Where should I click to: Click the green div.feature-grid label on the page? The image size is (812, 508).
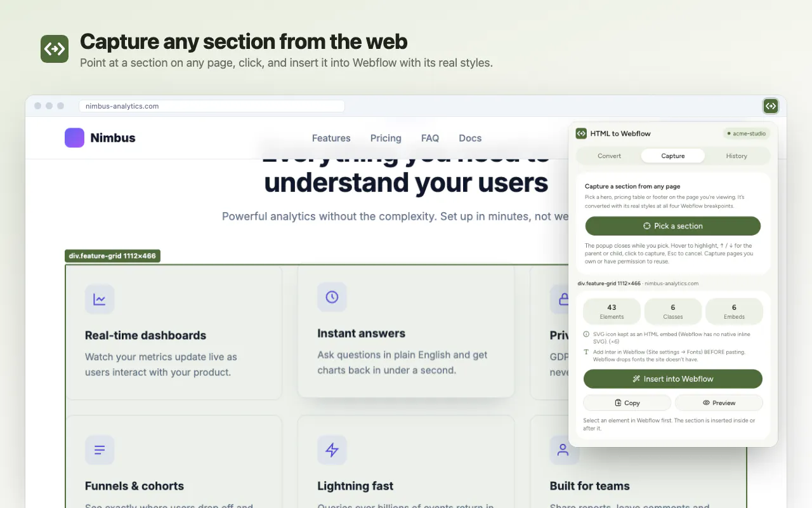pos(112,256)
